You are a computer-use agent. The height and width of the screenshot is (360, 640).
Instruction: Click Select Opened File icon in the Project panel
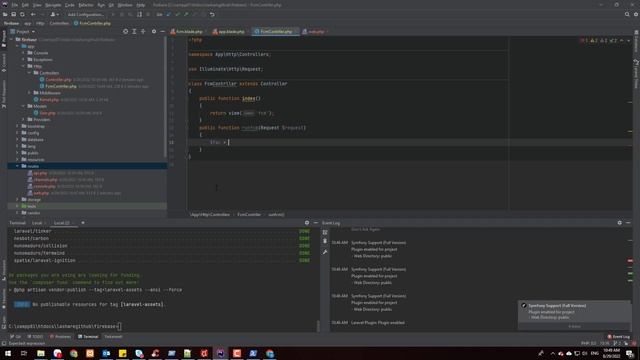pyautogui.click(x=125, y=31)
